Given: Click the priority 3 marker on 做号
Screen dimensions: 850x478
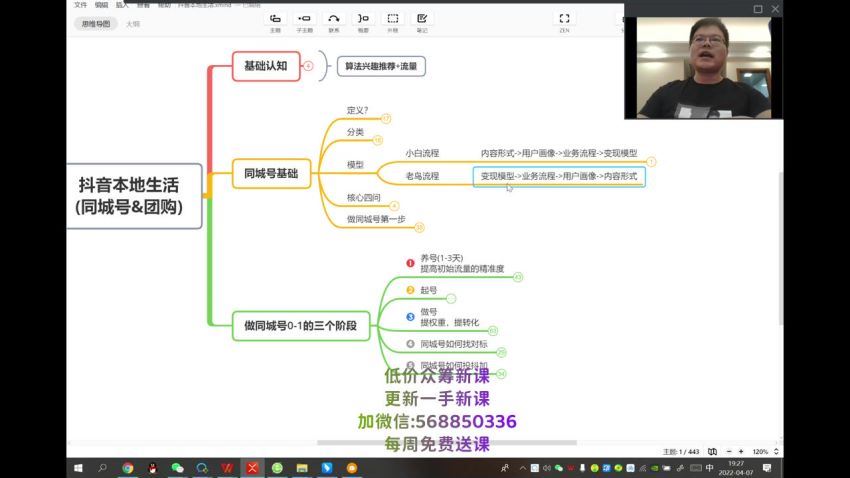Looking at the screenshot, I should click(410, 316).
